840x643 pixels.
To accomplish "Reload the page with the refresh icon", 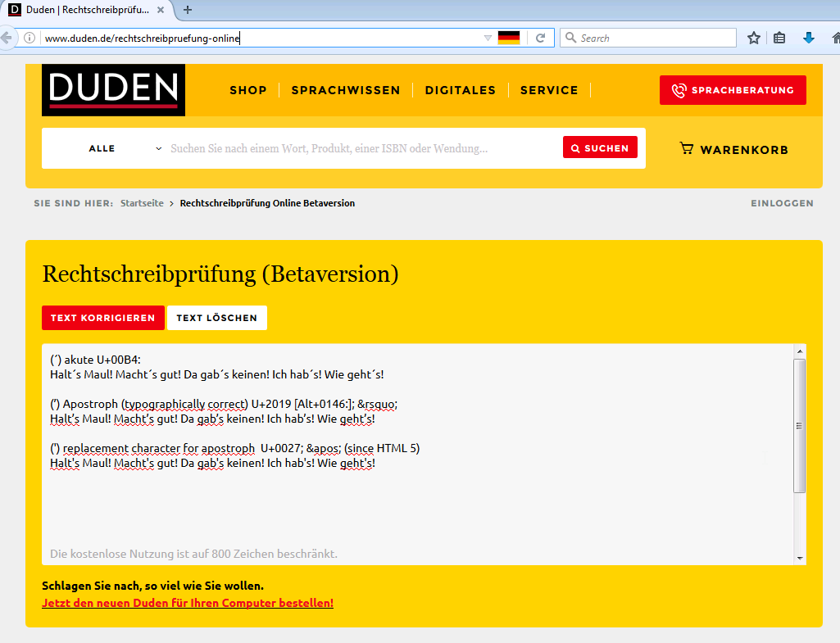I will pos(541,38).
